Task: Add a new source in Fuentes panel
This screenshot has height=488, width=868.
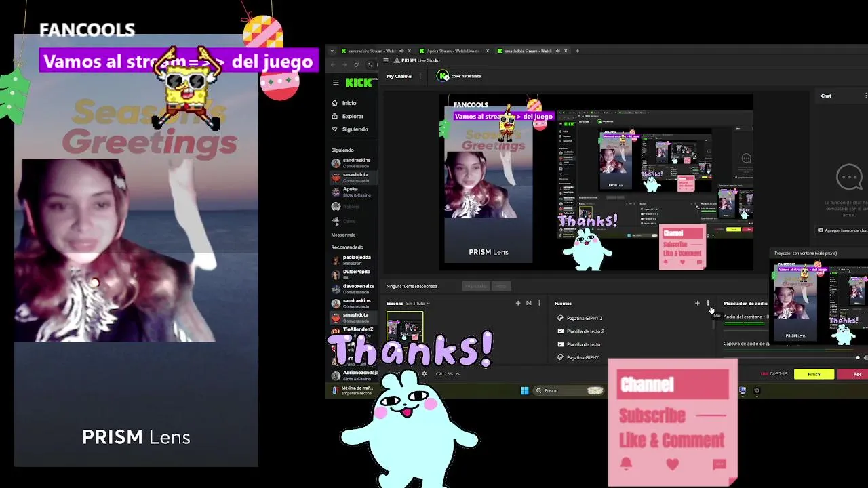Action: tap(697, 303)
